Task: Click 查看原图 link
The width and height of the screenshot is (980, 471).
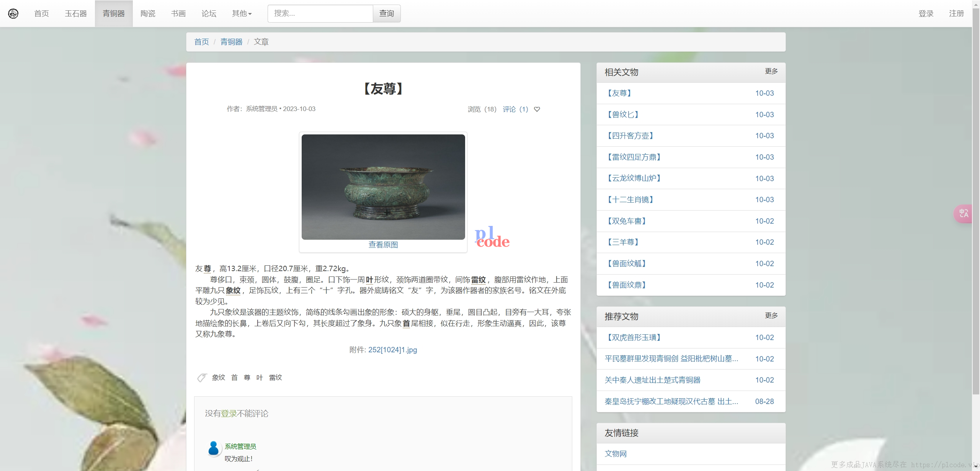Action: 383,245
